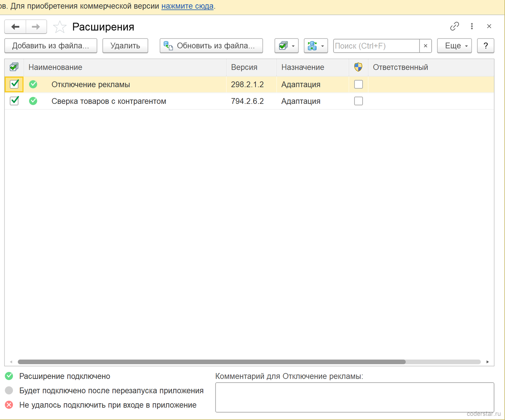
Task: Uncheck the Отключение рекламы extension checkbox
Action: pyautogui.click(x=14, y=84)
